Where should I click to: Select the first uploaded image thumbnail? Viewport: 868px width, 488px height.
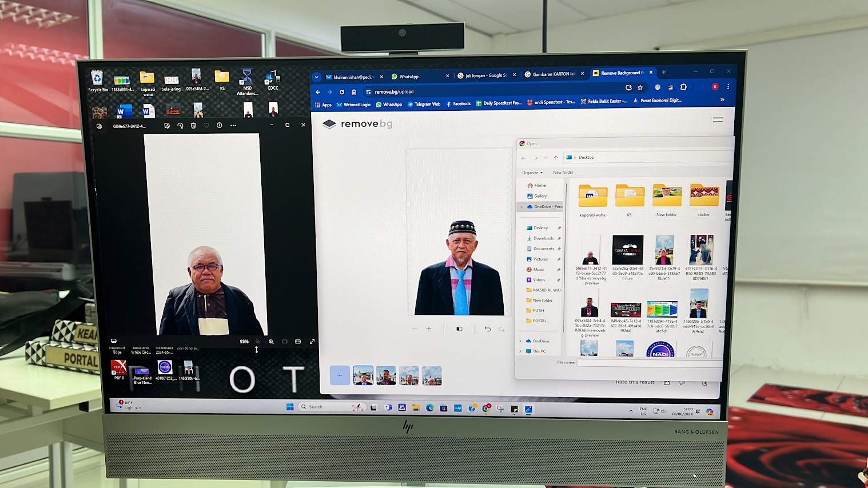(x=363, y=375)
